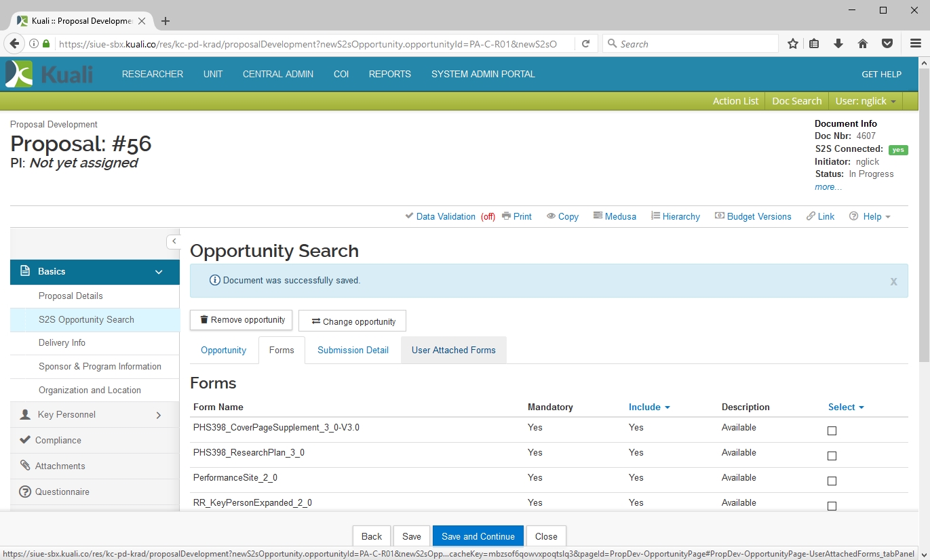930x560 pixels.
Task: Click the Remove opportunity button
Action: point(241,320)
